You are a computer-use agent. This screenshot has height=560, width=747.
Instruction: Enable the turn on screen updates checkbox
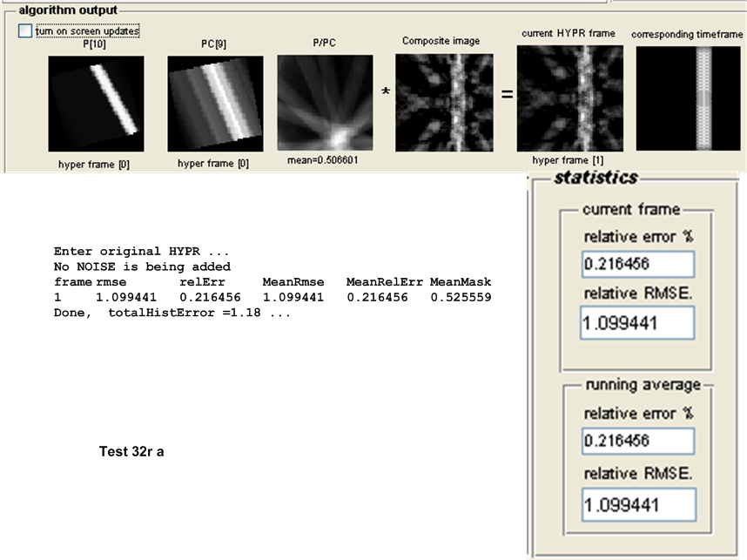[x=25, y=30]
